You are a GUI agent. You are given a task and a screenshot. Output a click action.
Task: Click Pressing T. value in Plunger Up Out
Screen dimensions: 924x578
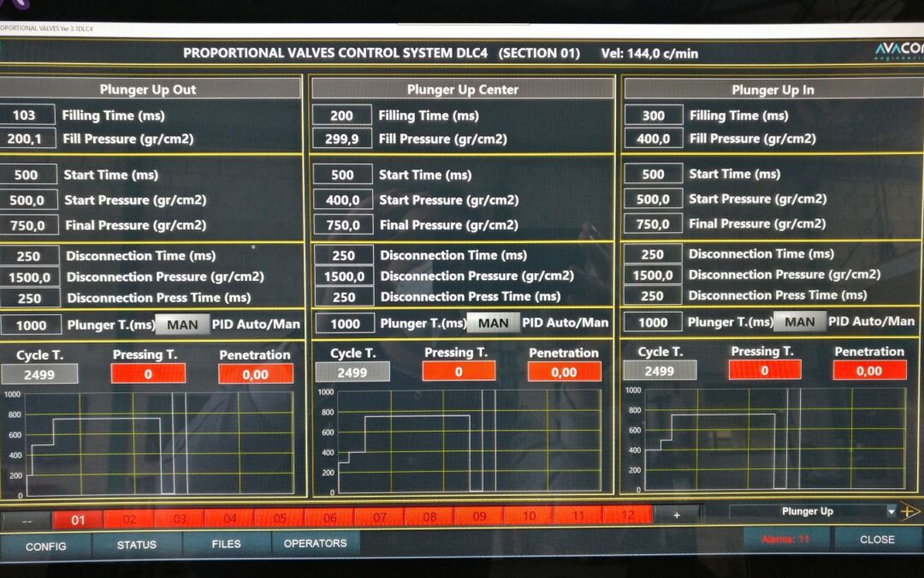tap(148, 373)
